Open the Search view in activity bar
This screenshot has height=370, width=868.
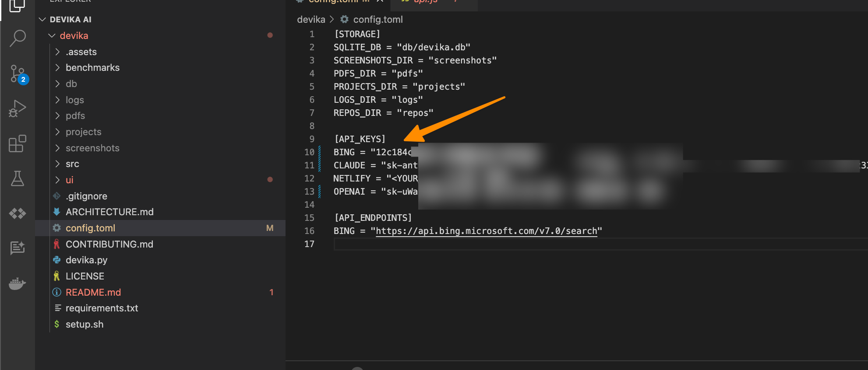[18, 38]
